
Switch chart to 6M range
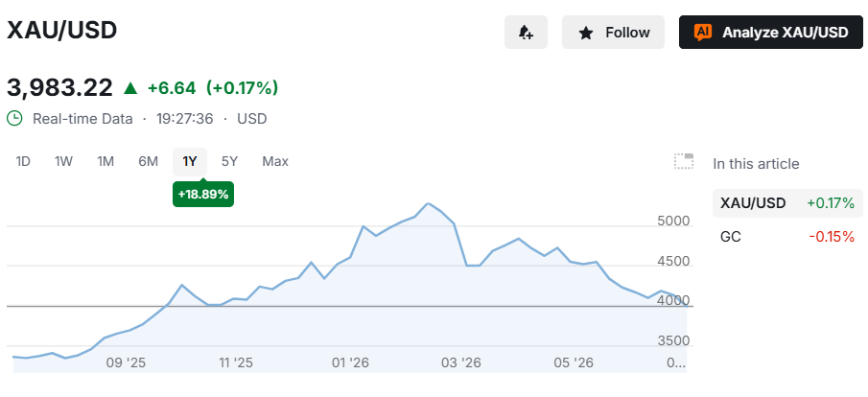point(149,162)
